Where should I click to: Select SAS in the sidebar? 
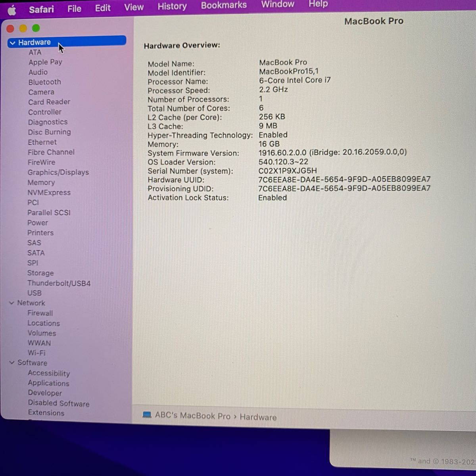tap(34, 243)
